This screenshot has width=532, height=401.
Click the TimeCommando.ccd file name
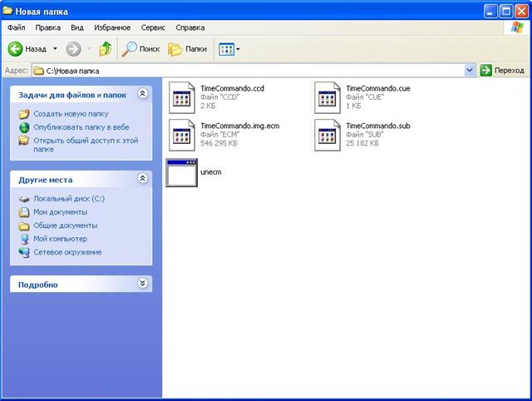click(233, 88)
